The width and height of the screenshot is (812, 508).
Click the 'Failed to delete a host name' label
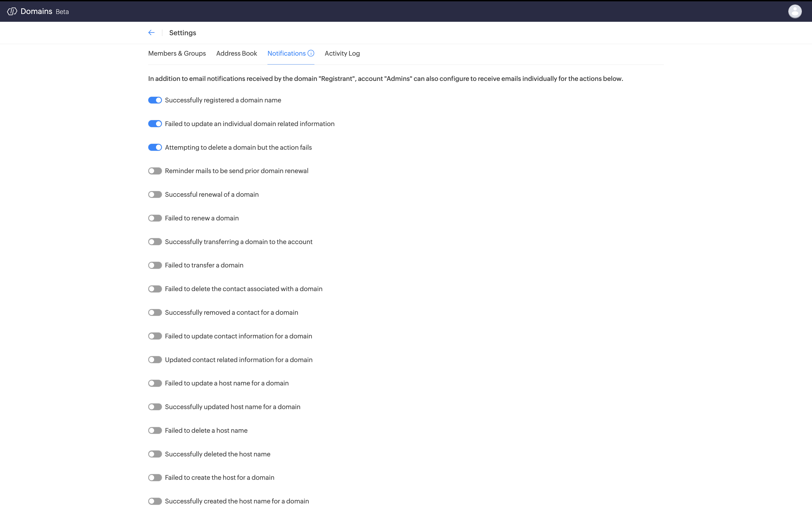click(x=206, y=430)
